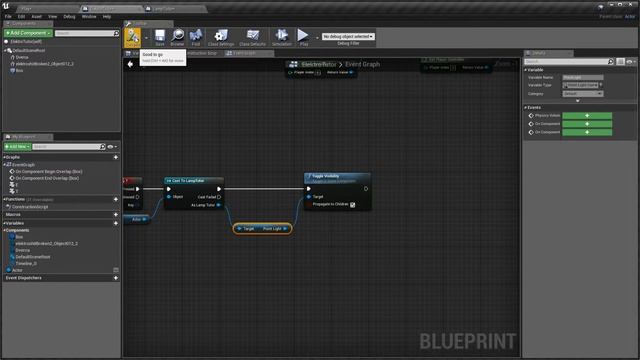Click the Cast To node input exec pin

tap(169, 189)
